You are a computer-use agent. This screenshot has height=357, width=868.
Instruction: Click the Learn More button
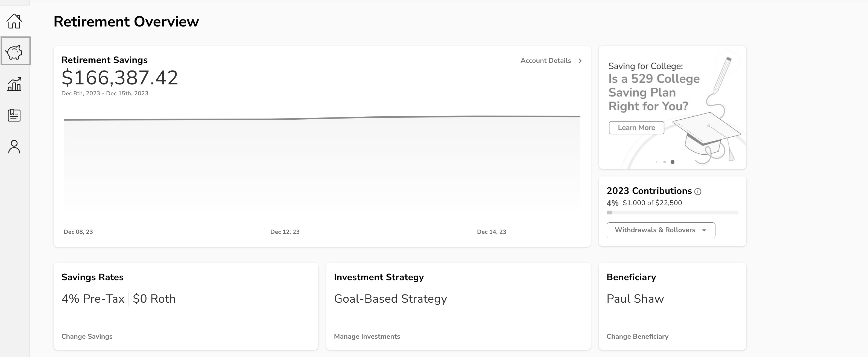coord(636,128)
